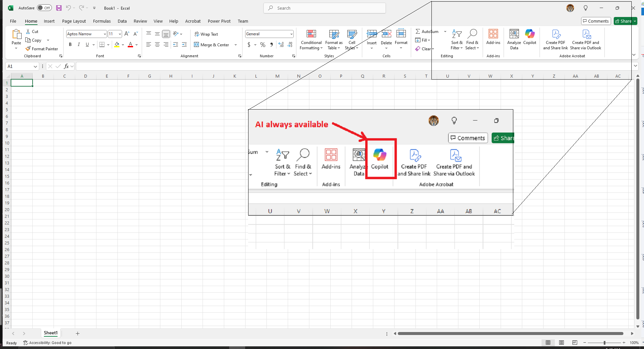
Task: Switch to Page Break Preview in status bar
Action: click(x=575, y=343)
